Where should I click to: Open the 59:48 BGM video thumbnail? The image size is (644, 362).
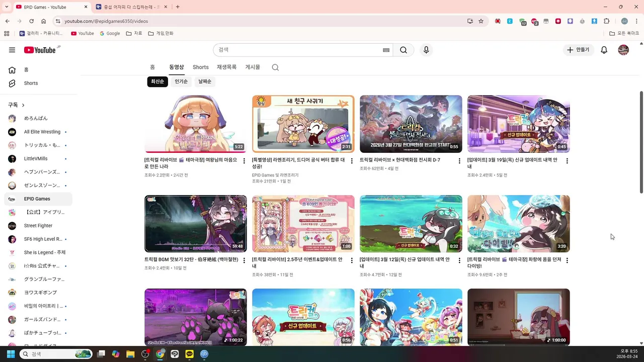point(195,224)
